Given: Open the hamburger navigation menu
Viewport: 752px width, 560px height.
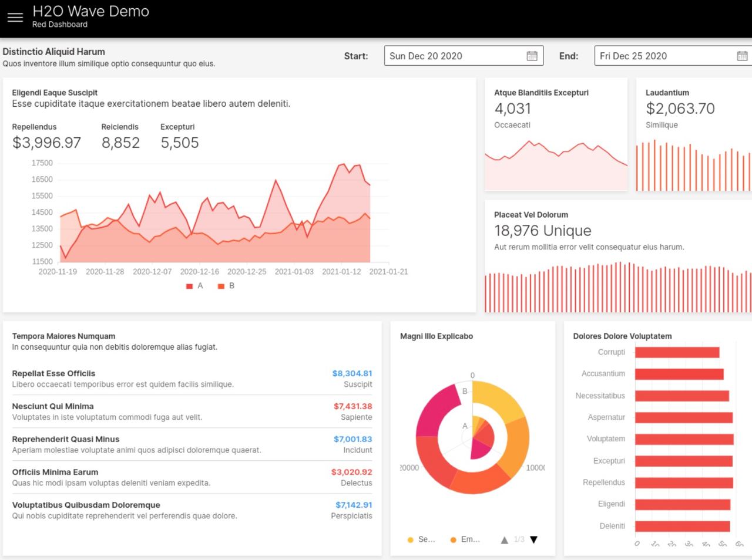Looking at the screenshot, I should (15, 18).
